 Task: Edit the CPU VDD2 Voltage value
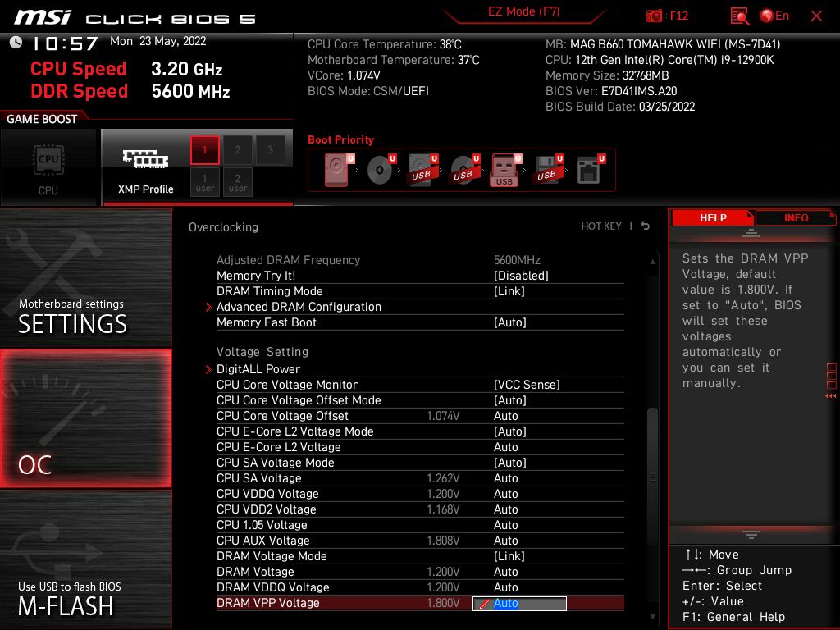420,509
